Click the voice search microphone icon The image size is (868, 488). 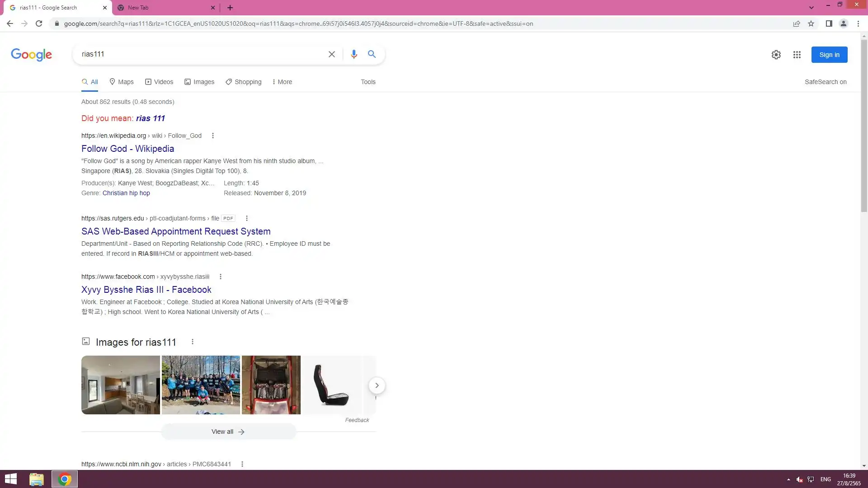[354, 54]
